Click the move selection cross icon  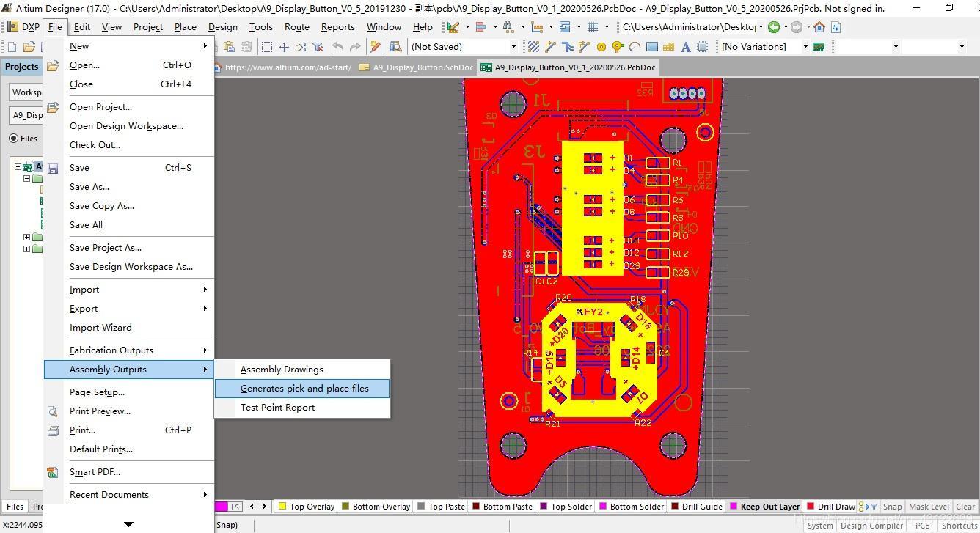tap(284, 47)
